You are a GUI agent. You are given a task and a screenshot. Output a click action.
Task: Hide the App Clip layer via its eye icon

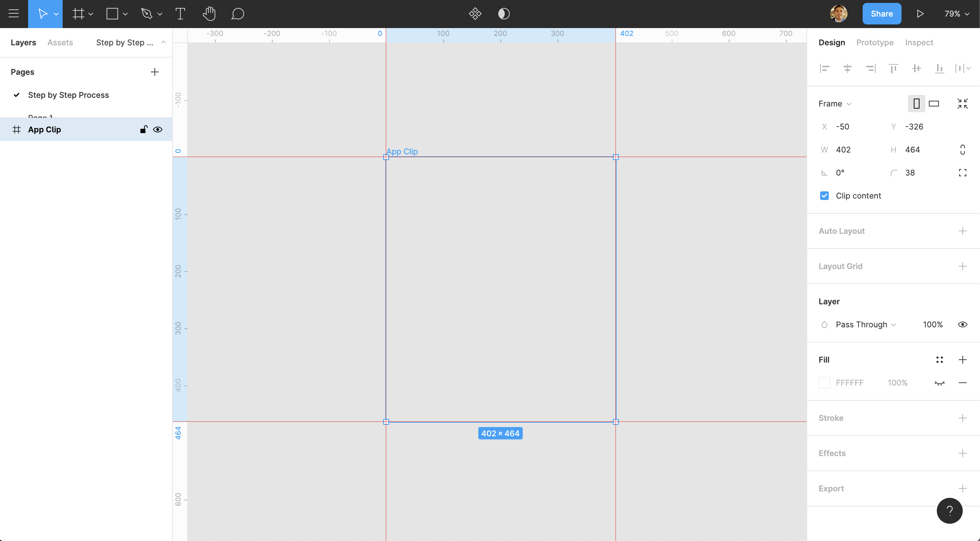click(157, 129)
